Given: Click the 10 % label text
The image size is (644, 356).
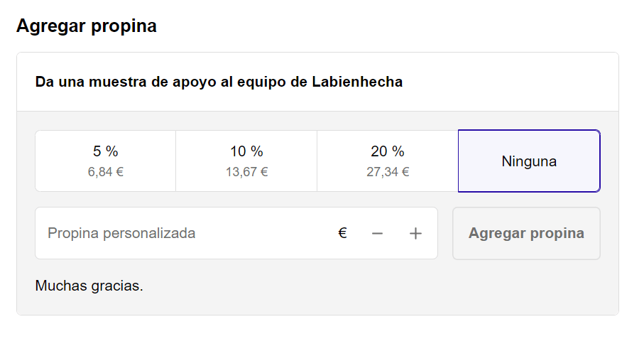Looking at the screenshot, I should [x=246, y=151].
